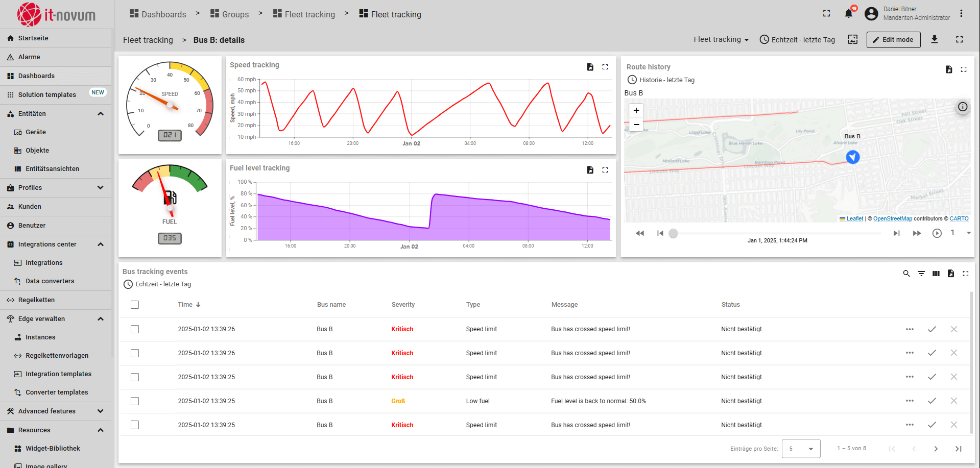This screenshot has width=980, height=468.
Task: Export Fuel level tracking data
Action: 590,170
